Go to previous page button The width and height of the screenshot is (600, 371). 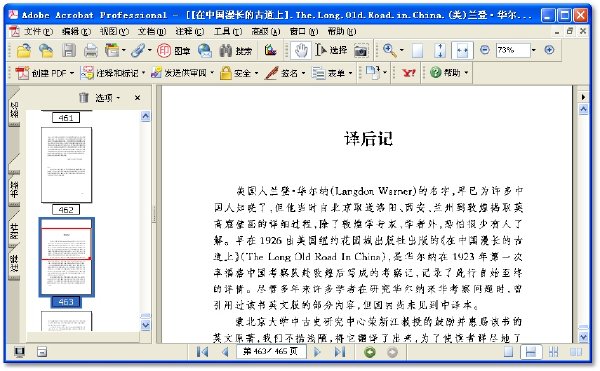225,351
